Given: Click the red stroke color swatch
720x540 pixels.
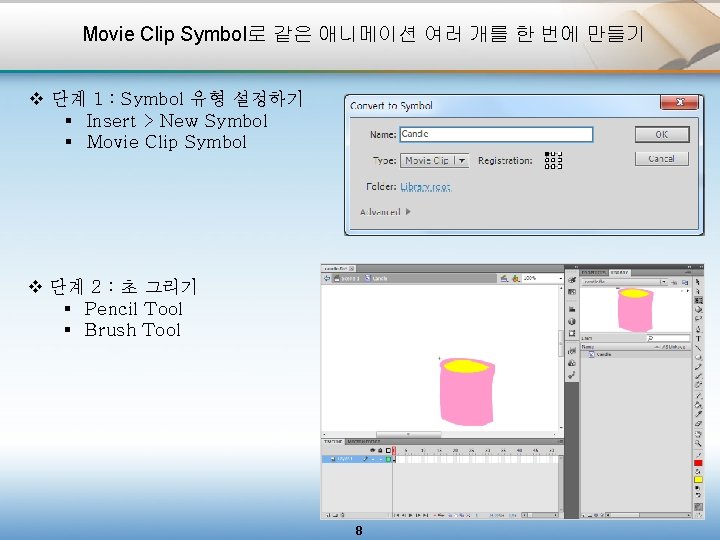Looking at the screenshot, I should 698,463.
